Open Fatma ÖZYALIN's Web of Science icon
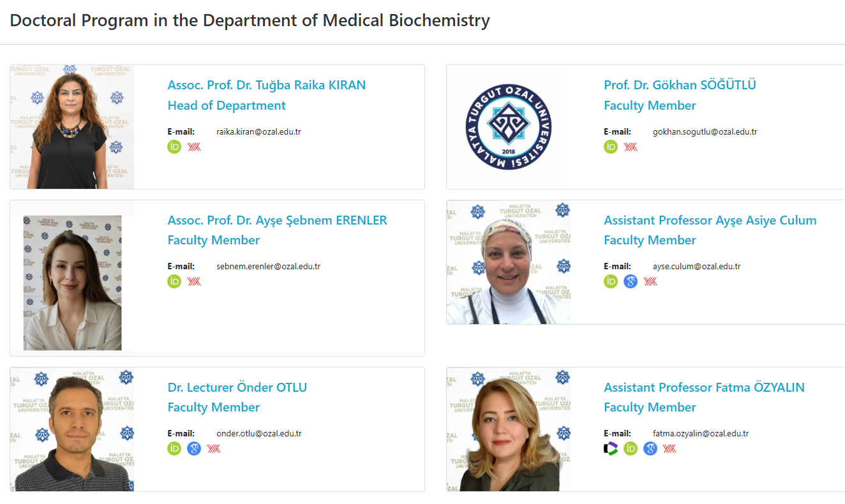845x504 pixels. pyautogui.click(x=611, y=448)
